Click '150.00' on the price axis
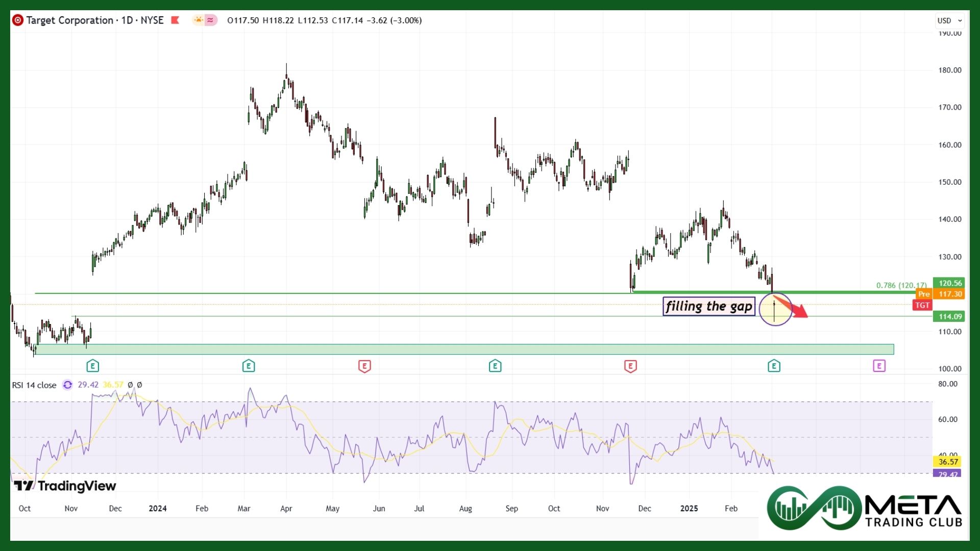The image size is (980, 551). (x=950, y=182)
